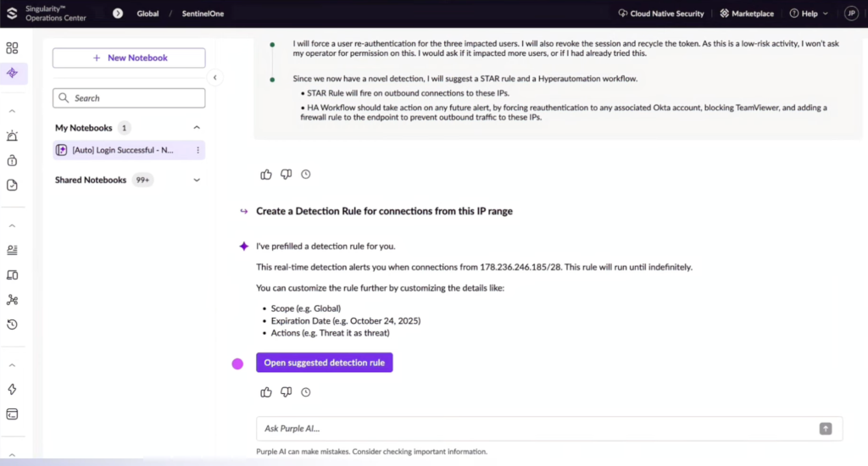Collapse the notebooks panel with chevron
868x466 pixels.
[214, 77]
